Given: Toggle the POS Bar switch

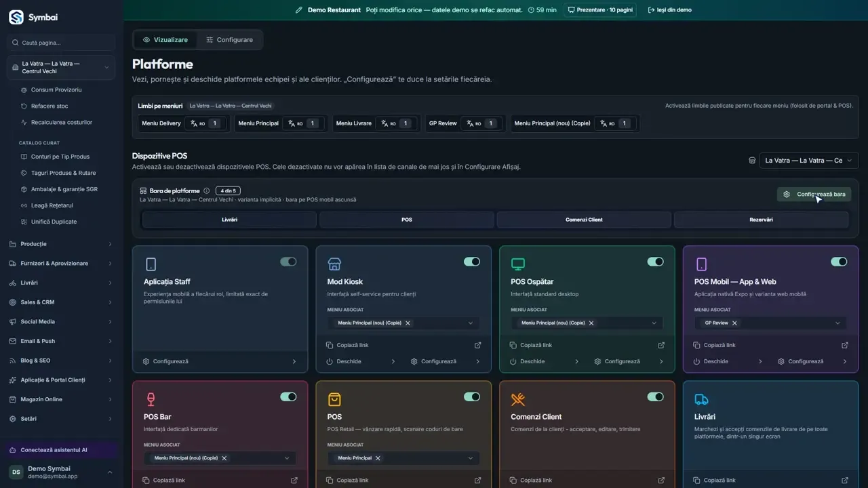Looking at the screenshot, I should pyautogui.click(x=288, y=396).
